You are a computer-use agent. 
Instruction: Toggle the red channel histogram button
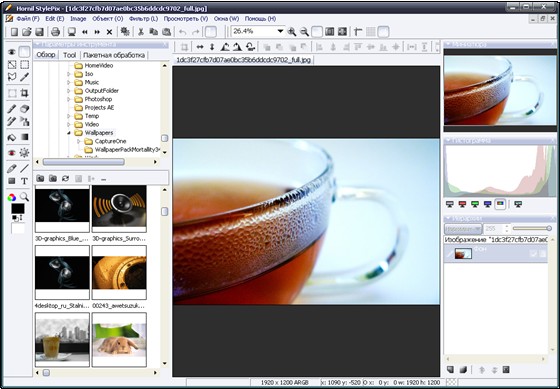pyautogui.click(x=462, y=204)
